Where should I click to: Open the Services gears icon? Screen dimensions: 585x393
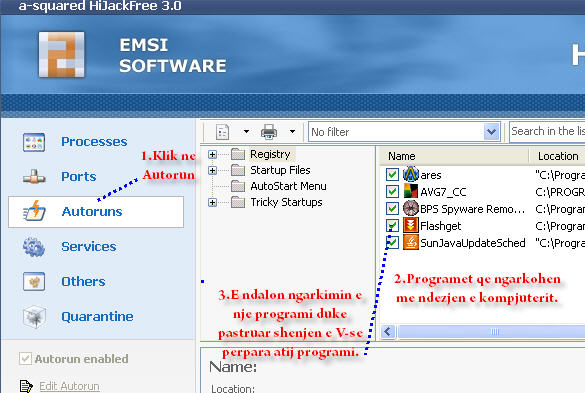(x=34, y=247)
